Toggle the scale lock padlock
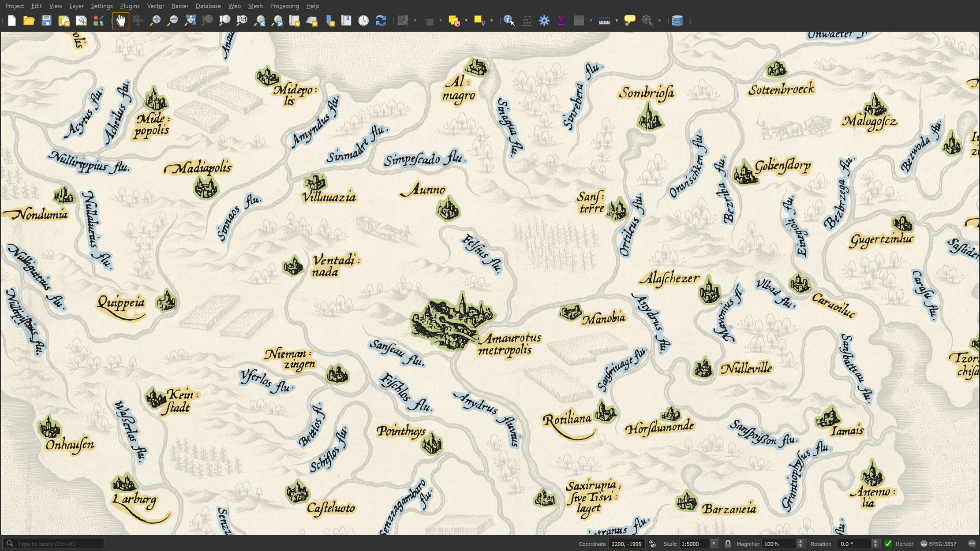Viewport: 980px width, 551px height. click(x=728, y=544)
